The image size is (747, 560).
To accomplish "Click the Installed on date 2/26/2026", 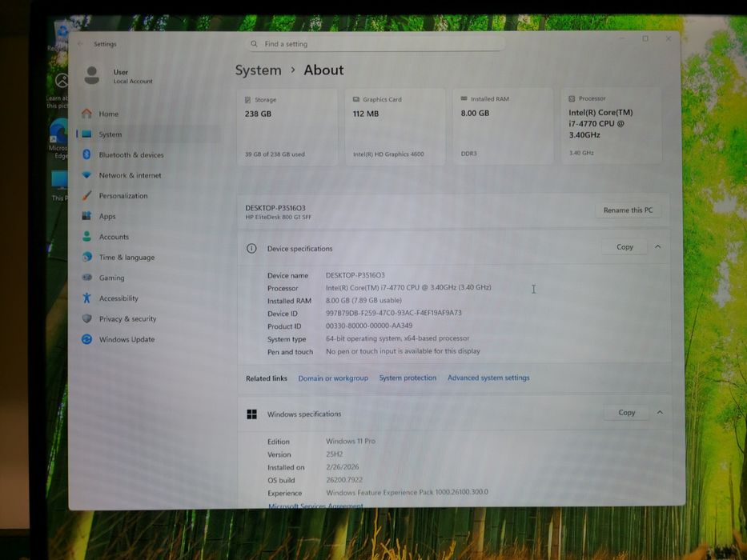I will click(343, 467).
